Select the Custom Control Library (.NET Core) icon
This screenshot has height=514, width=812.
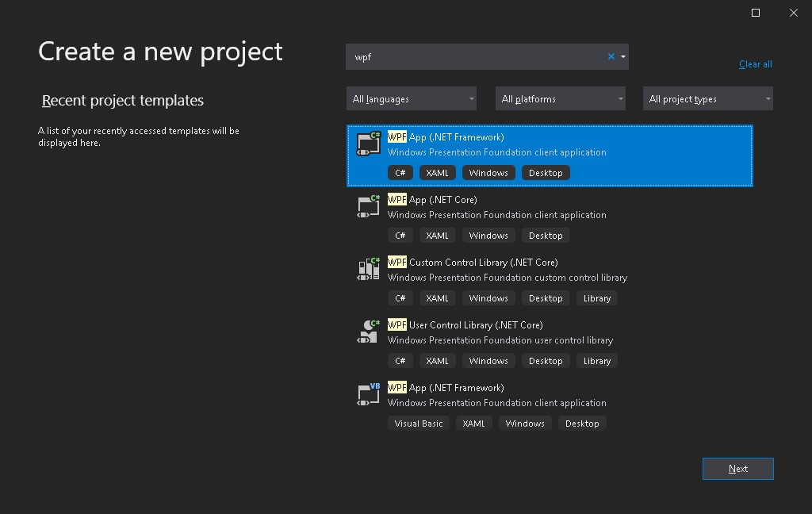pos(368,270)
